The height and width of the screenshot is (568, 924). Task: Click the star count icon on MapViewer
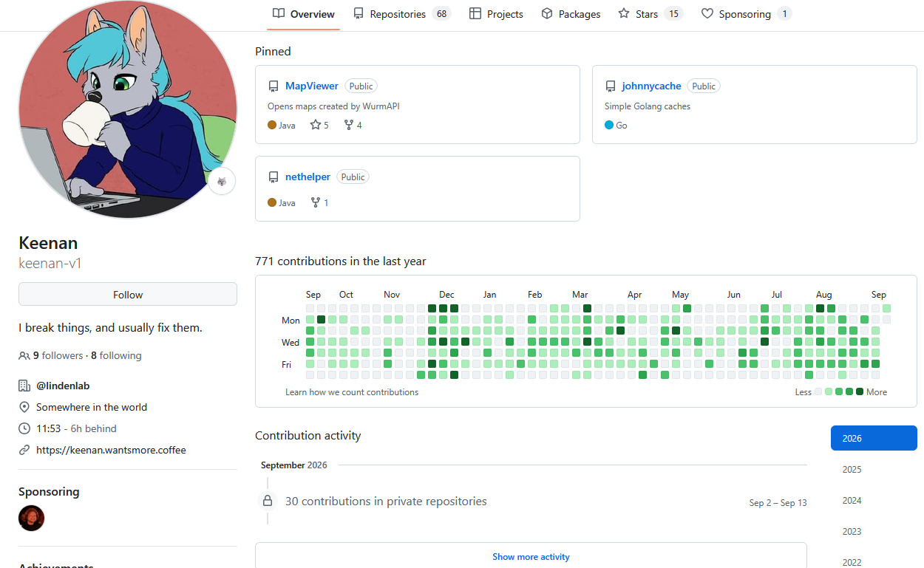pos(315,125)
